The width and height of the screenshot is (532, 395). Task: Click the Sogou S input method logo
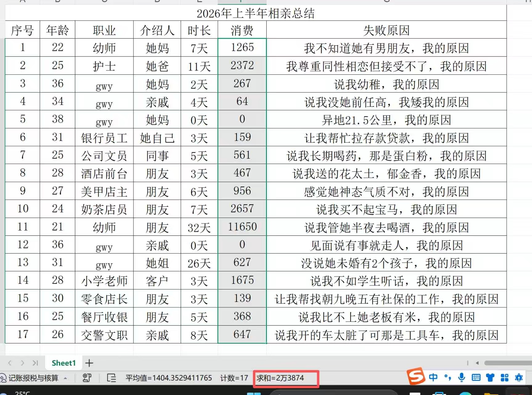pyautogui.click(x=416, y=376)
